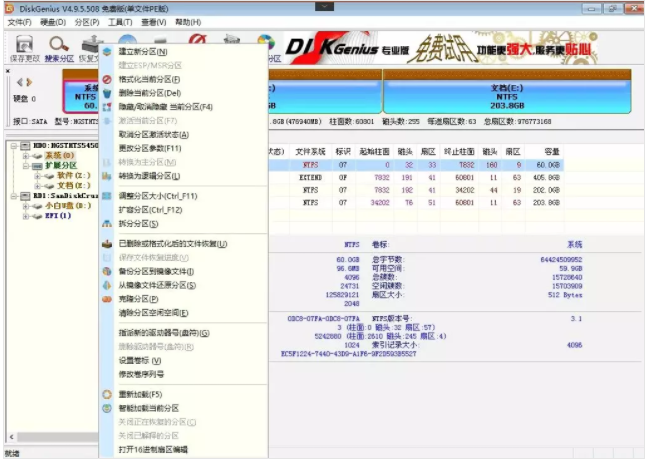Collapse the 扩展分区 tree node
The width and height of the screenshot is (654, 460).
26,166
